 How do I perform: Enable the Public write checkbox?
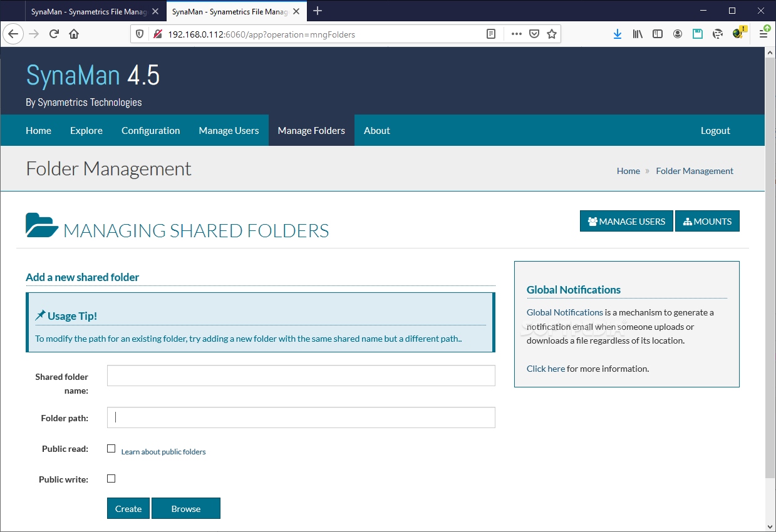click(x=111, y=478)
